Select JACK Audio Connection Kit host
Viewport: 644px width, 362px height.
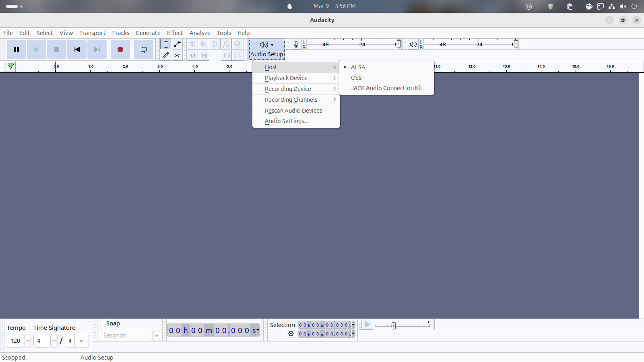pos(386,88)
